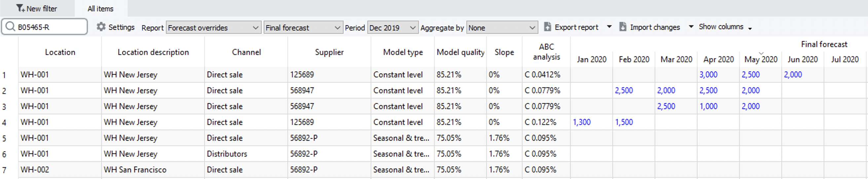
Task: Open Settings via the gear icon
Action: (x=101, y=27)
